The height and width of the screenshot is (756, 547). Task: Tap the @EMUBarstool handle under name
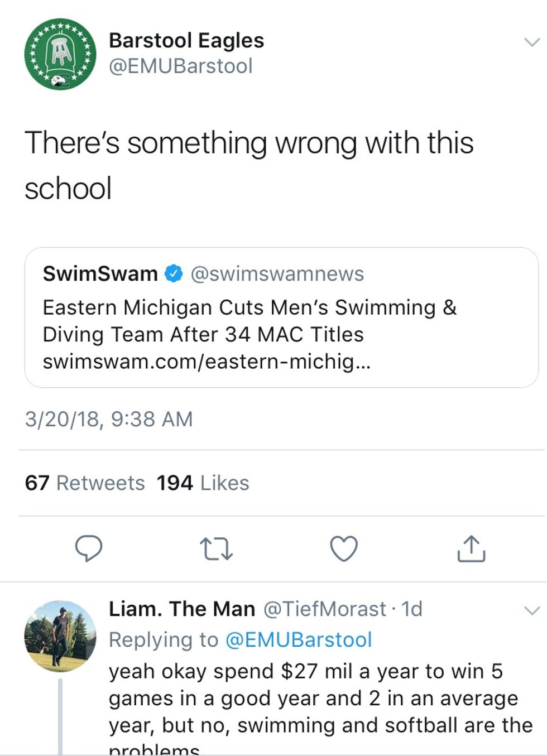click(x=181, y=66)
